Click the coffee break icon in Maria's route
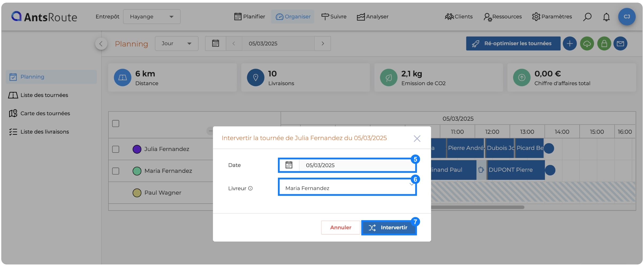Screen dimensions: 644x268 click(x=481, y=170)
